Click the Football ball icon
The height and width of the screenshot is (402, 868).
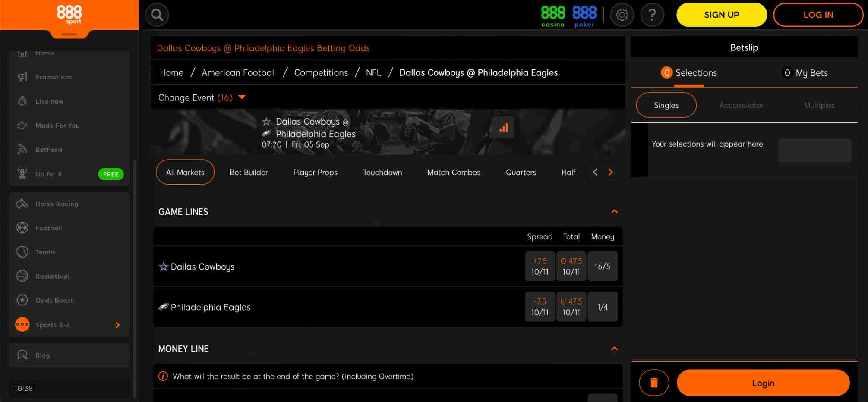click(22, 228)
